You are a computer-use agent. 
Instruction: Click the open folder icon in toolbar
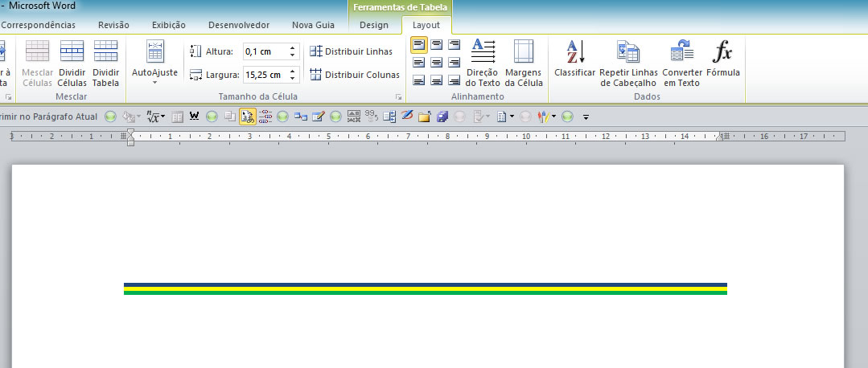coord(425,117)
